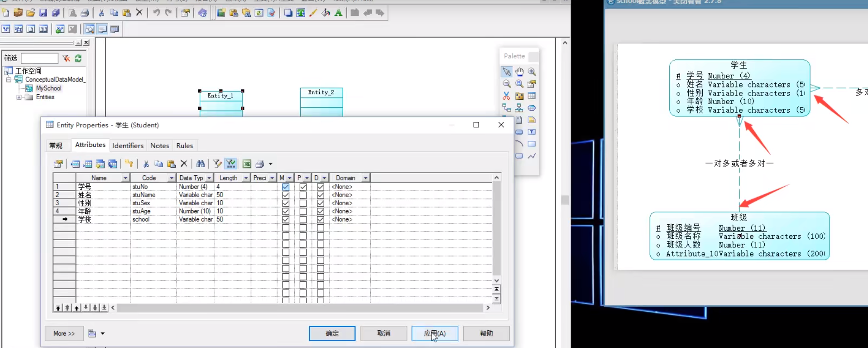The height and width of the screenshot is (348, 868).
Task: Toggle Displayed checkbox for 学校 row
Action: click(321, 219)
